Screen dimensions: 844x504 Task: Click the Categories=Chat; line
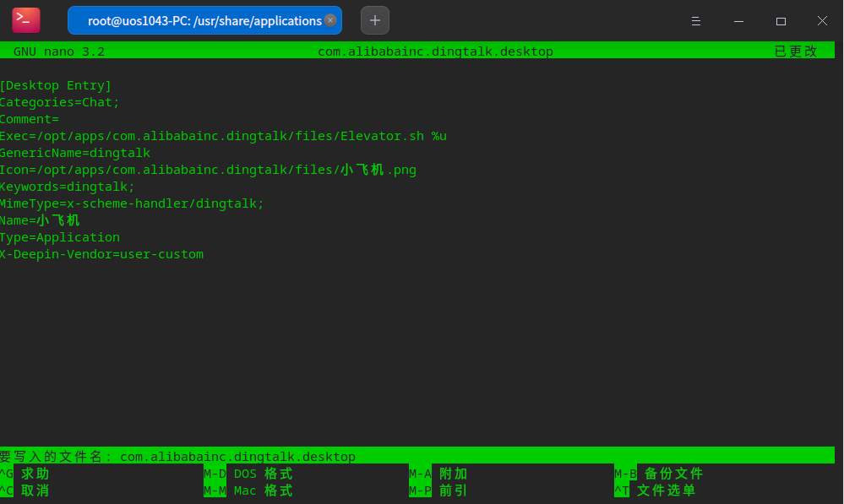(59, 102)
